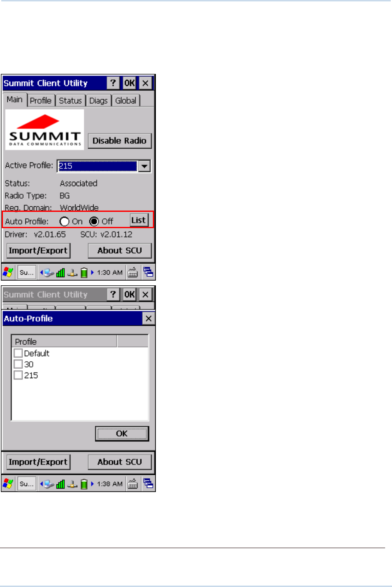Screen dimensions: 392x587
Task: Select the Auto Profile Off radio button
Action: click(94, 222)
